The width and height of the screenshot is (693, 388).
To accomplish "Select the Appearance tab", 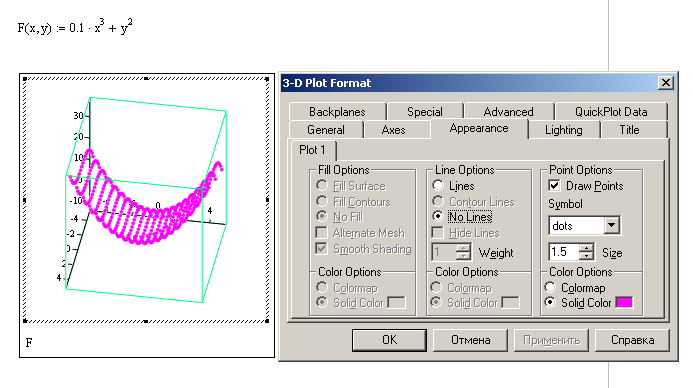I will (x=479, y=128).
